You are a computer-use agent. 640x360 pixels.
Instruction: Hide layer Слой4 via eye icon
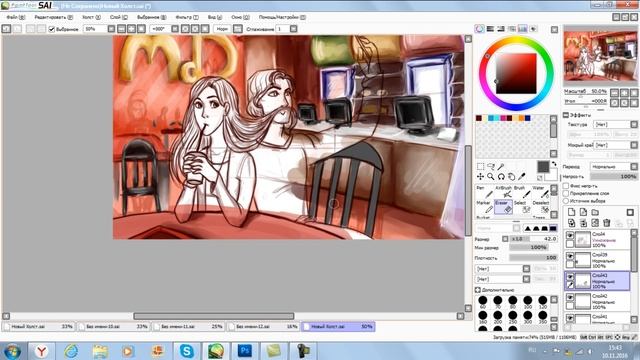(x=570, y=236)
